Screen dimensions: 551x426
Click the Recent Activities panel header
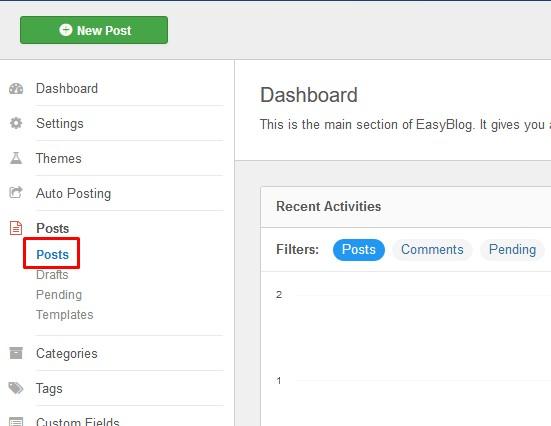[x=406, y=207]
